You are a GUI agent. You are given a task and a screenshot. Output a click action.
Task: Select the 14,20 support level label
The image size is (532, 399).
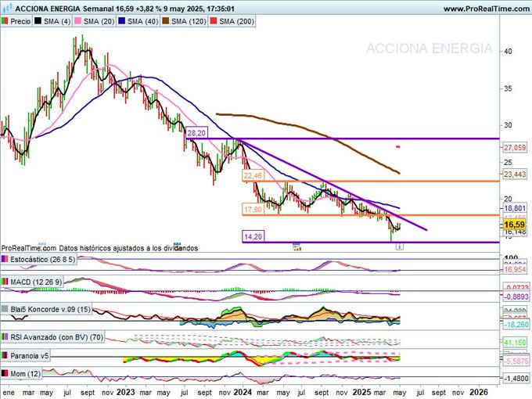point(253,236)
